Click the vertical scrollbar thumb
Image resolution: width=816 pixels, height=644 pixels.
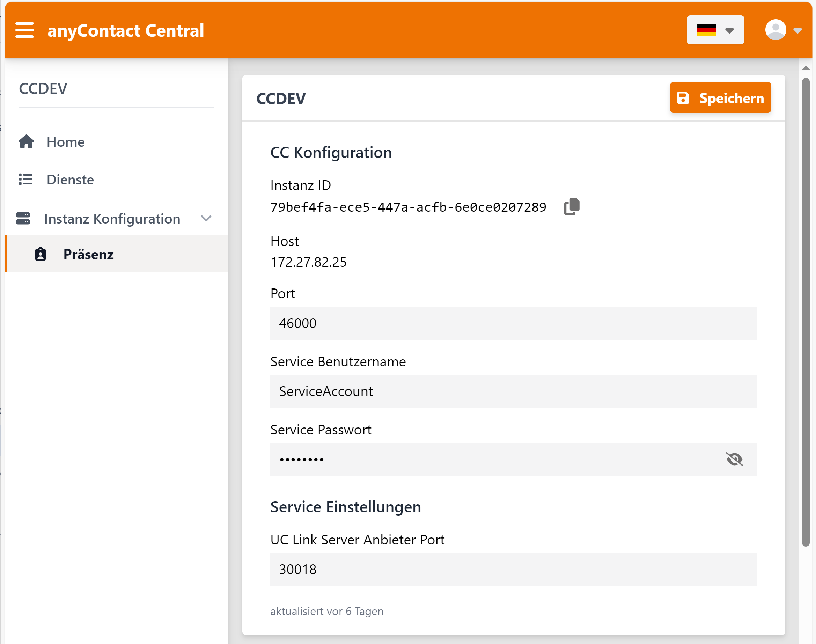(x=806, y=312)
